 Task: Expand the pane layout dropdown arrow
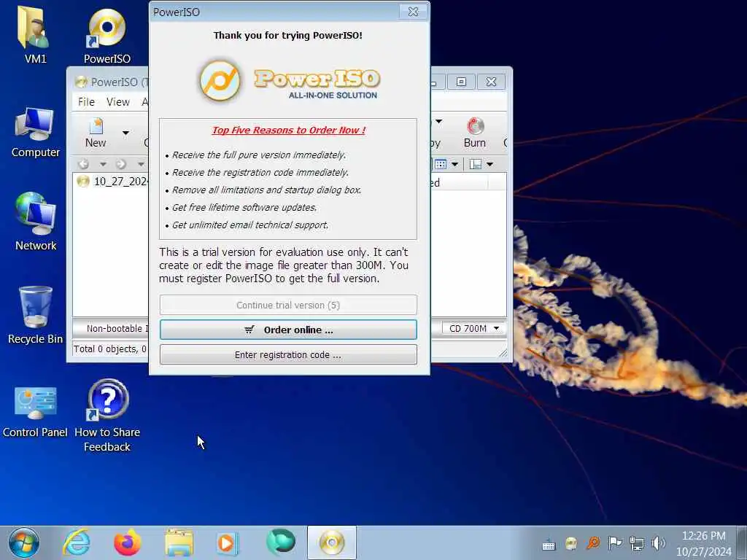(489, 164)
